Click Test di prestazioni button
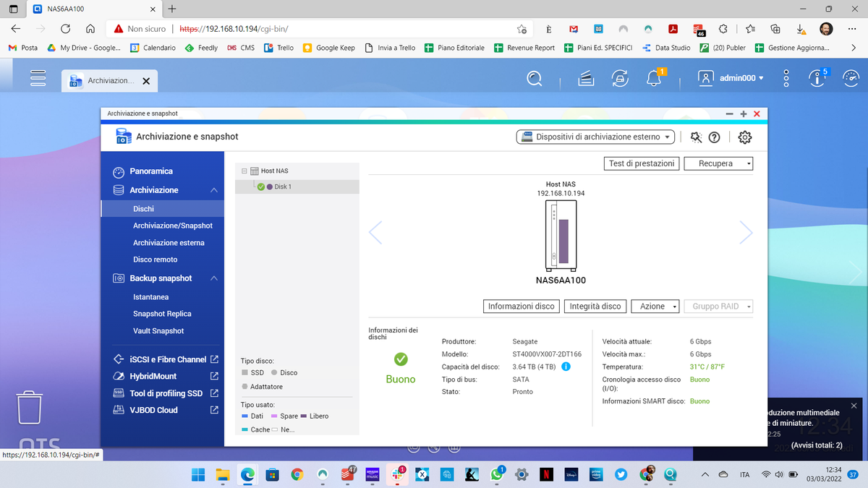868x488 pixels. 642,163
